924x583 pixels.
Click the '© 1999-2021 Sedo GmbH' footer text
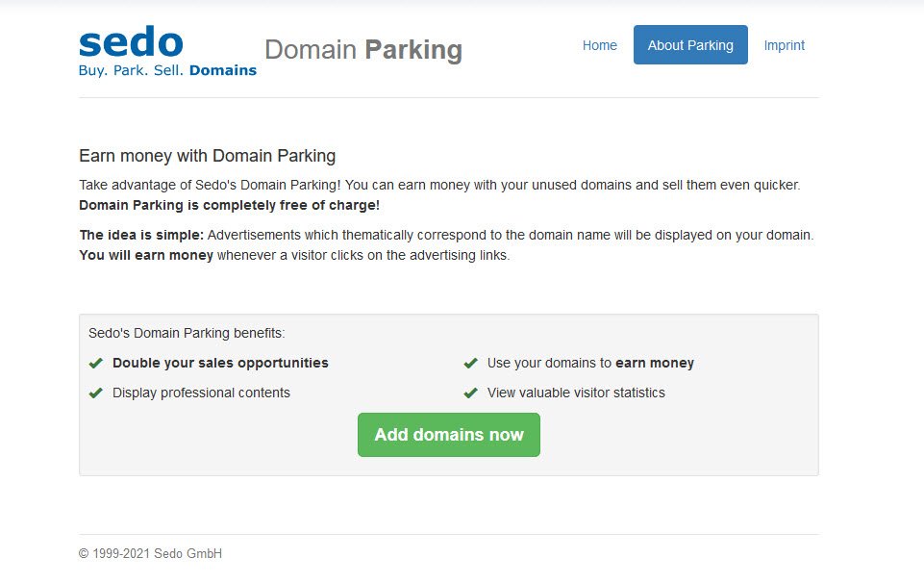[150, 553]
